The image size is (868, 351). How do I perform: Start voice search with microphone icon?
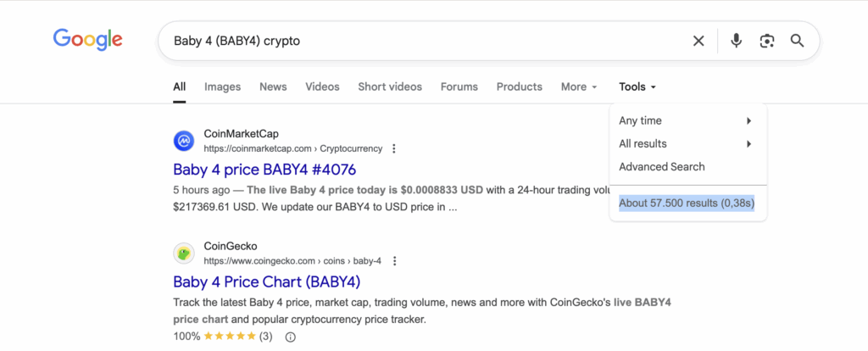point(737,41)
